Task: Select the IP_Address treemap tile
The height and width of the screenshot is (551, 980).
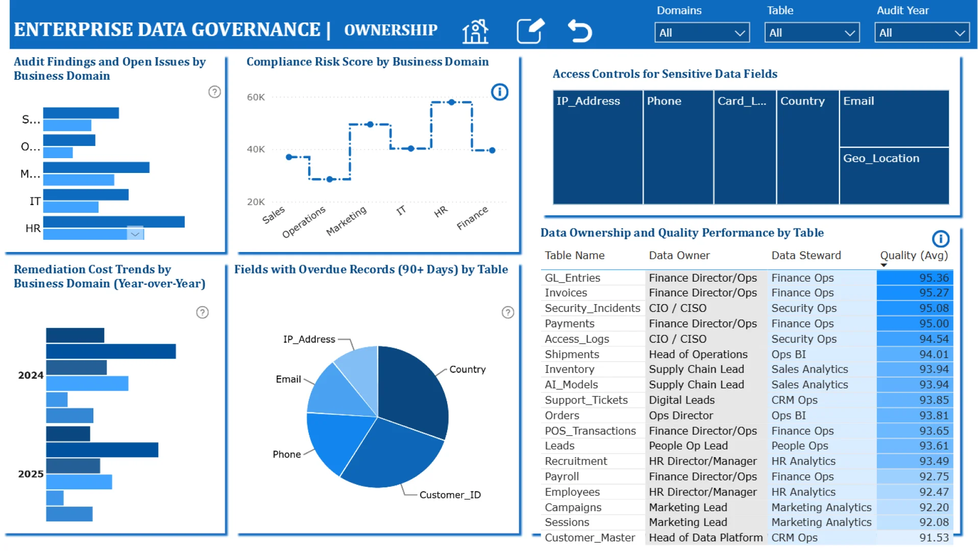Action: pyautogui.click(x=598, y=148)
